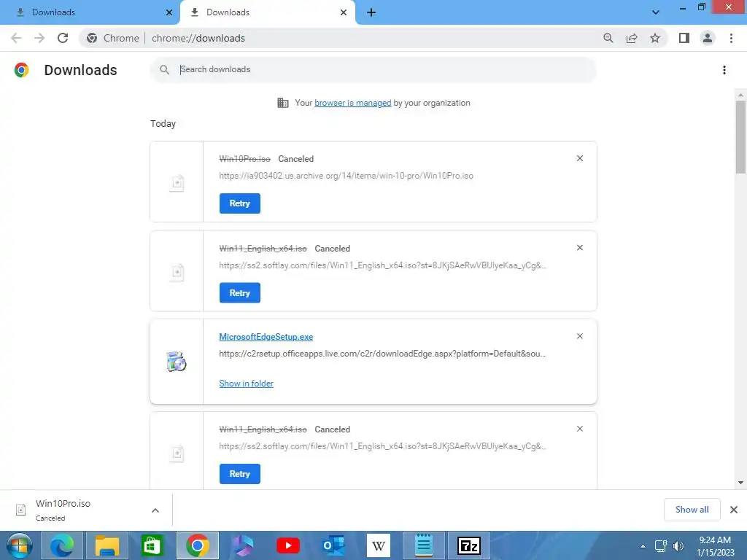
Task: Open Outlook from the taskbar
Action: click(x=333, y=545)
